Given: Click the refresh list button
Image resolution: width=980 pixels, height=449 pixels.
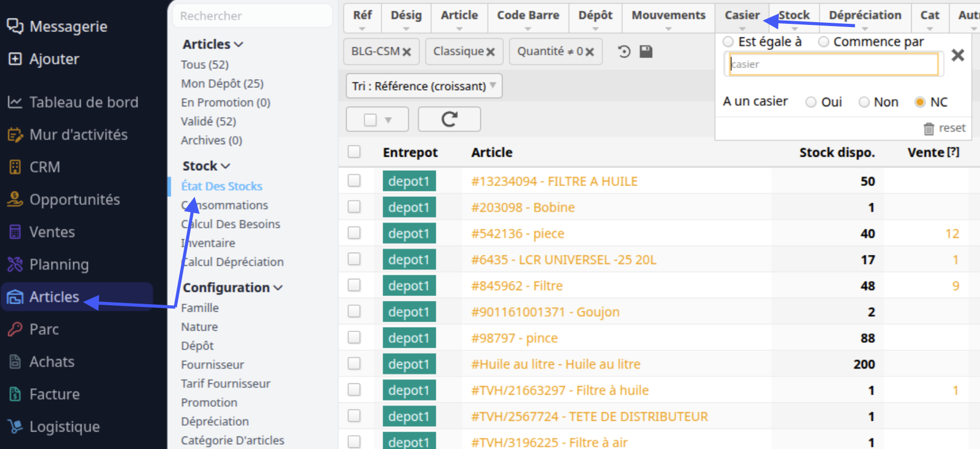Looking at the screenshot, I should (x=449, y=119).
